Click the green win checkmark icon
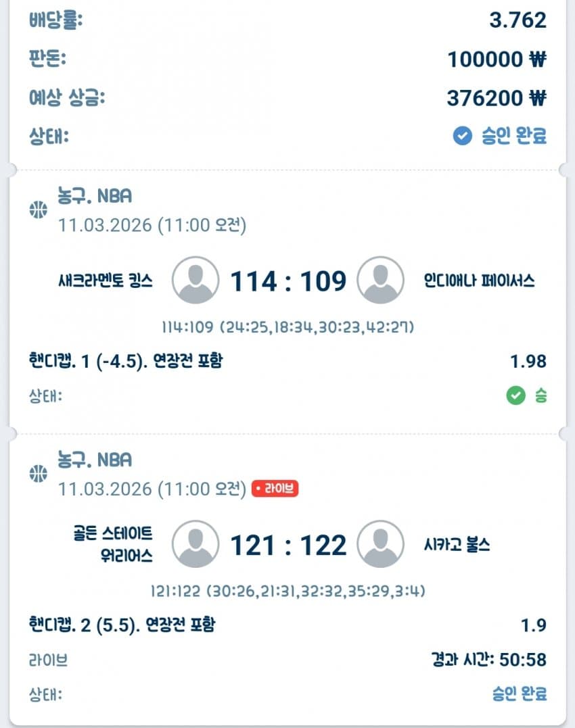Image resolution: width=575 pixels, height=728 pixels. pyautogui.click(x=516, y=396)
